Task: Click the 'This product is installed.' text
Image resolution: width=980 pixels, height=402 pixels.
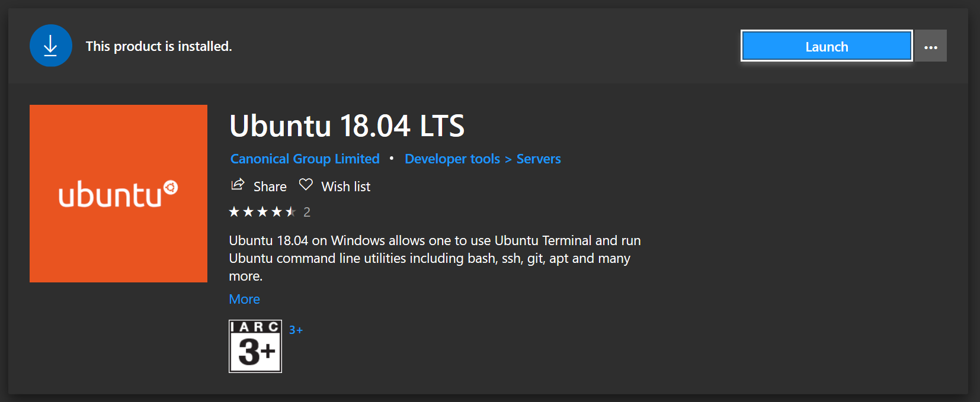Action: pyautogui.click(x=159, y=46)
